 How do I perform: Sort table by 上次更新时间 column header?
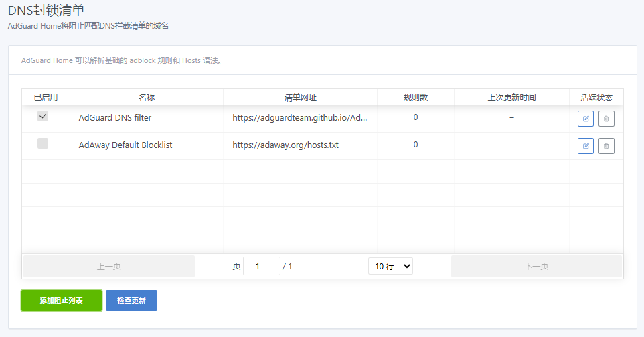(x=511, y=97)
